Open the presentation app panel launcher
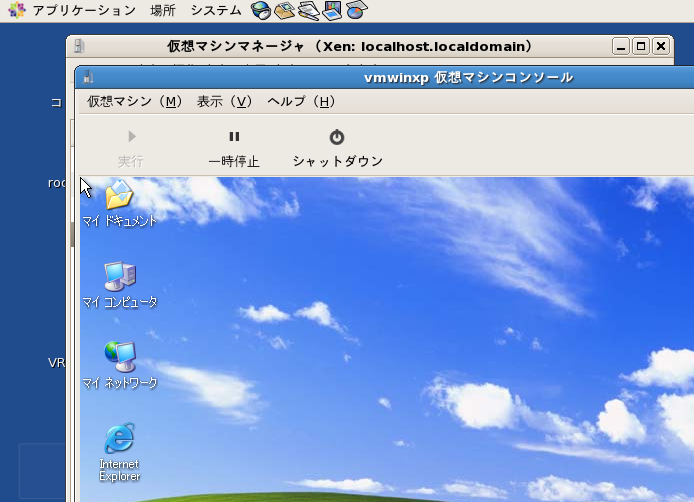 click(332, 11)
